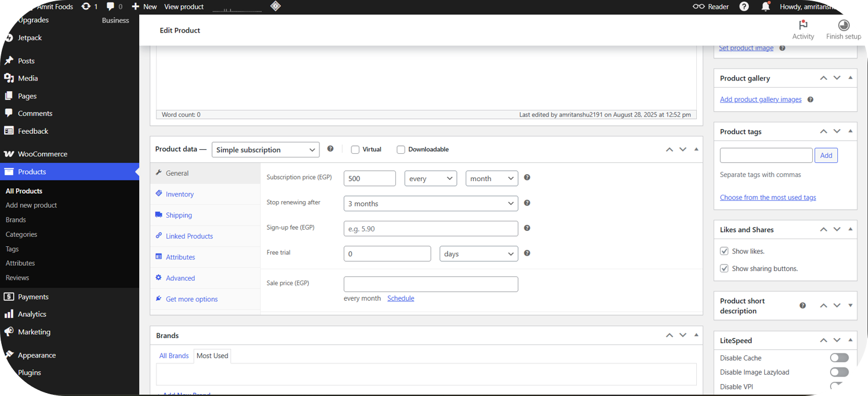Click the help icon beside Free trial

pyautogui.click(x=527, y=253)
